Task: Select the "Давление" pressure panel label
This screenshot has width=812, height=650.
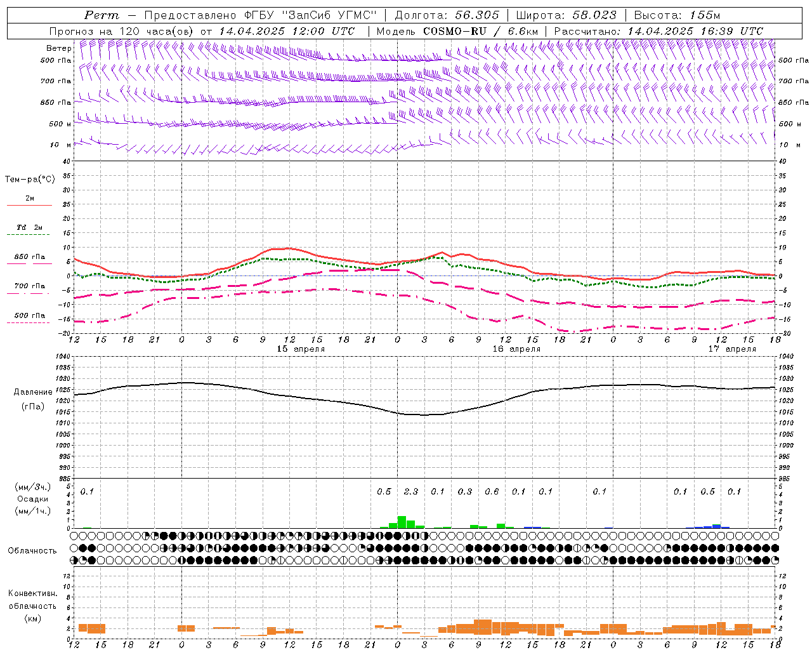Action: [x=33, y=392]
